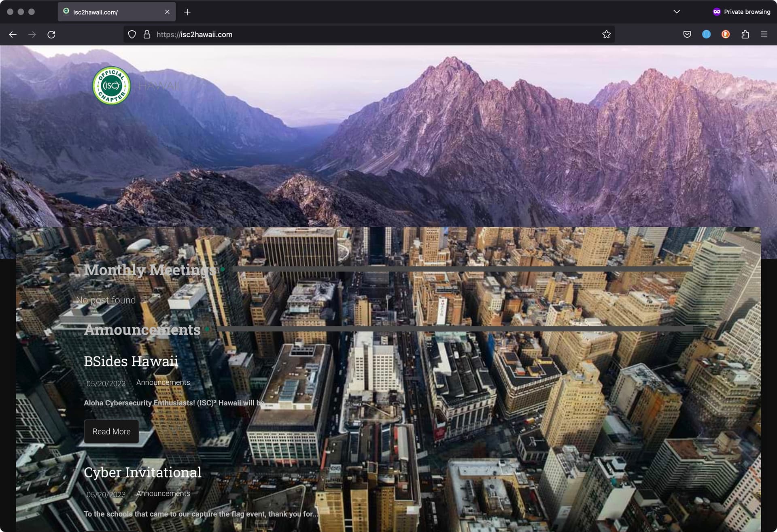Click the ISC2 Official Chapter logo

tap(111, 85)
